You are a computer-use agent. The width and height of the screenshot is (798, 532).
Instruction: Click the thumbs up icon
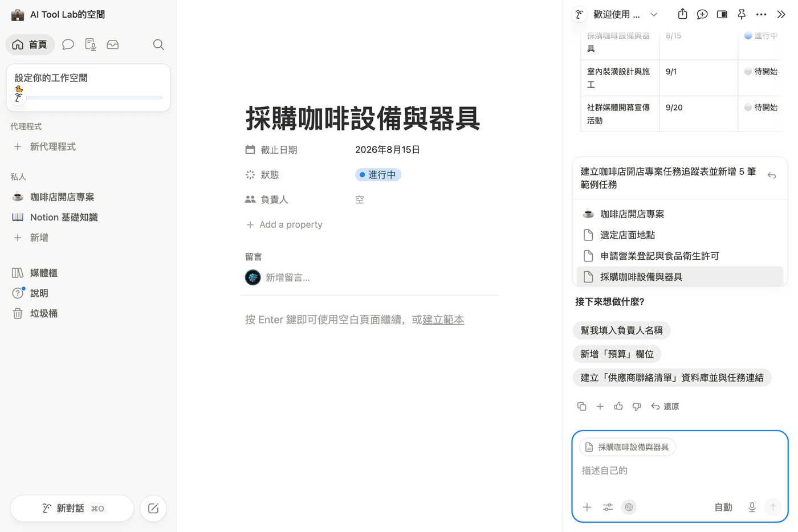click(618, 407)
